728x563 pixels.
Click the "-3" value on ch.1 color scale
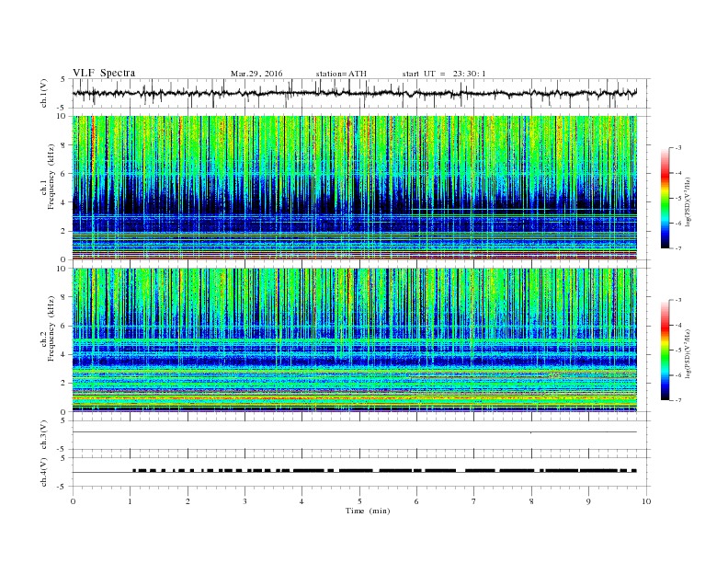click(x=677, y=148)
